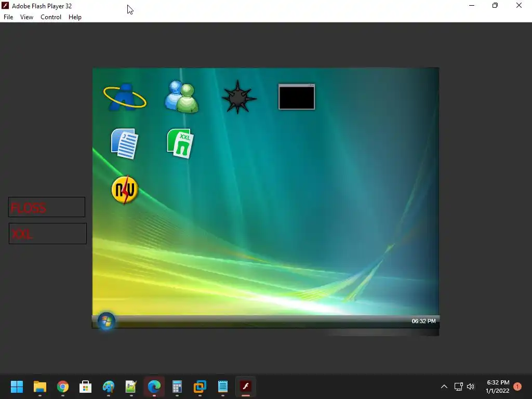Click the Windows 11 Start button
Viewport: 532px width, 399px height.
(17, 387)
